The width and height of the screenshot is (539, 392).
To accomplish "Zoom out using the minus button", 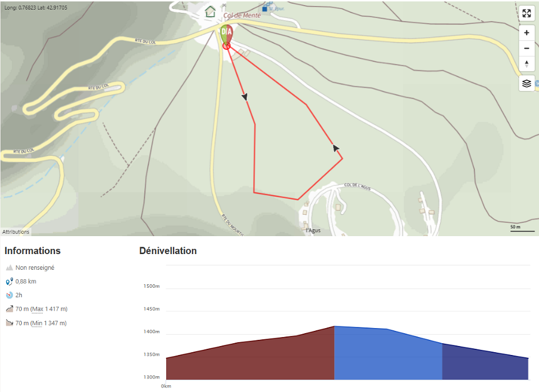I will 526,48.
